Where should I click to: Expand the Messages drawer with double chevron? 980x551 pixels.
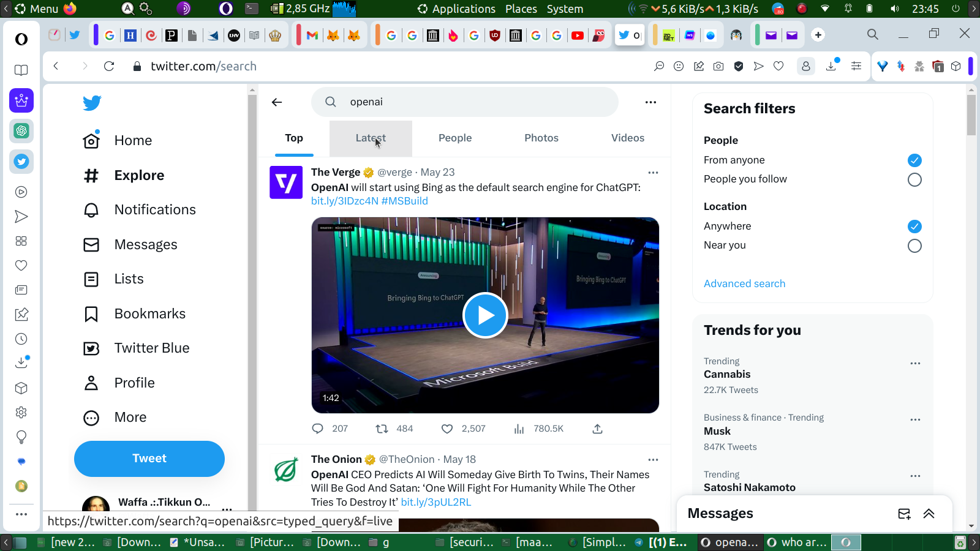point(929,514)
